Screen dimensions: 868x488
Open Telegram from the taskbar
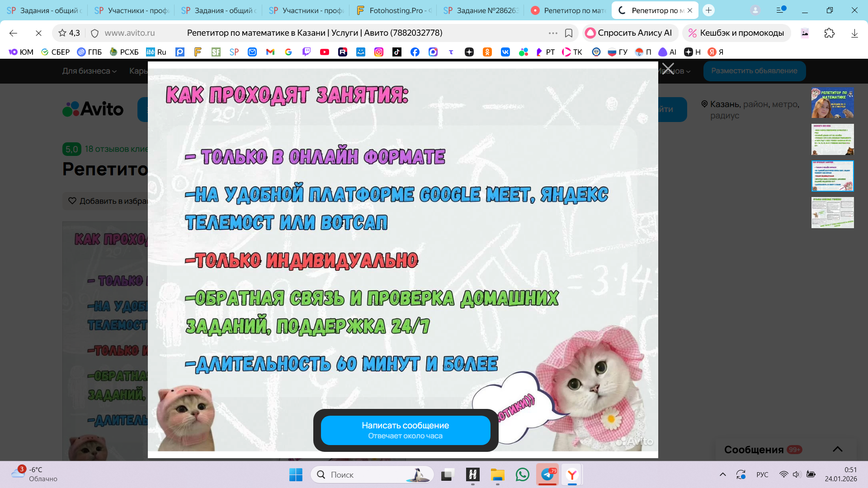[x=547, y=474]
